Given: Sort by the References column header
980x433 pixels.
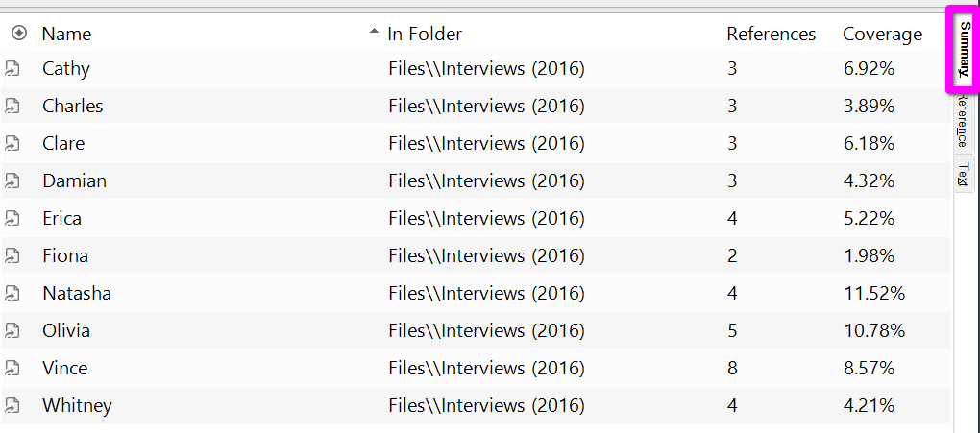Looking at the screenshot, I should tap(771, 34).
